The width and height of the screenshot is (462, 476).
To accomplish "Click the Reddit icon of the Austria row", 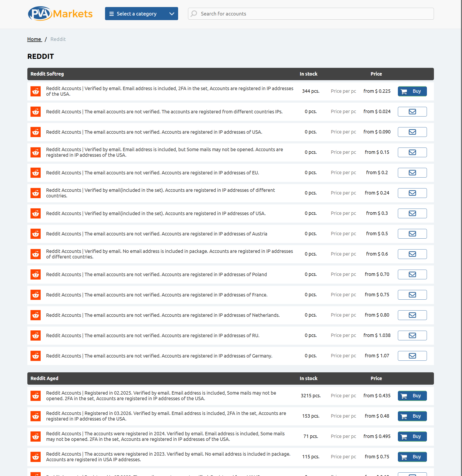I will point(35,234).
